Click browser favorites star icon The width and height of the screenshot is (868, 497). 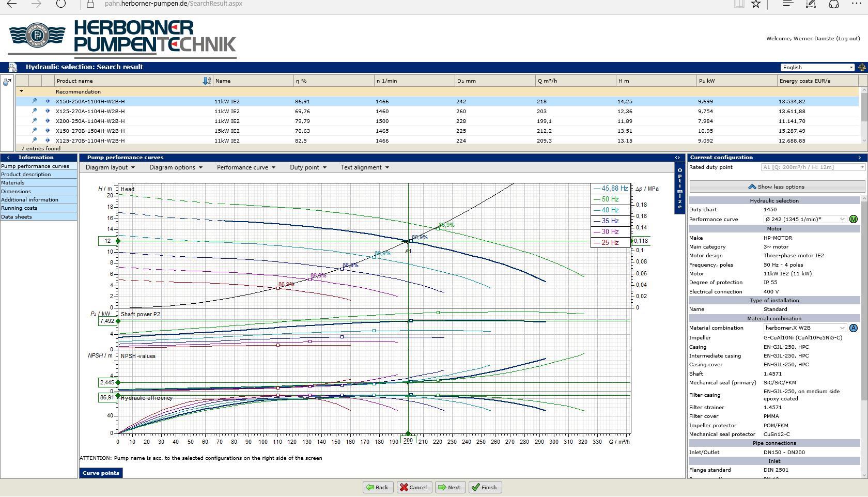pos(756,4)
